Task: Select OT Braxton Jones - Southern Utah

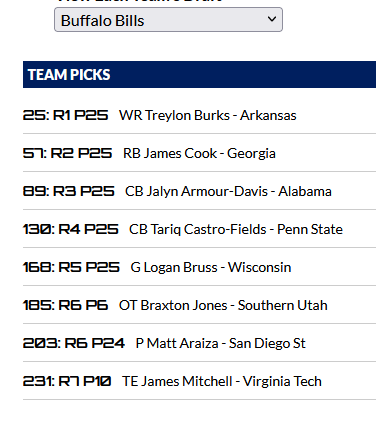Action: [x=223, y=305]
